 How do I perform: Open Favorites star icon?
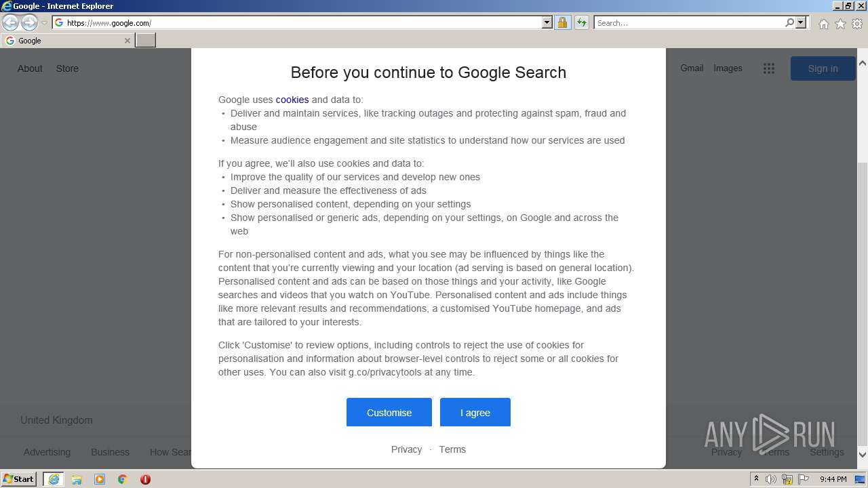[840, 24]
